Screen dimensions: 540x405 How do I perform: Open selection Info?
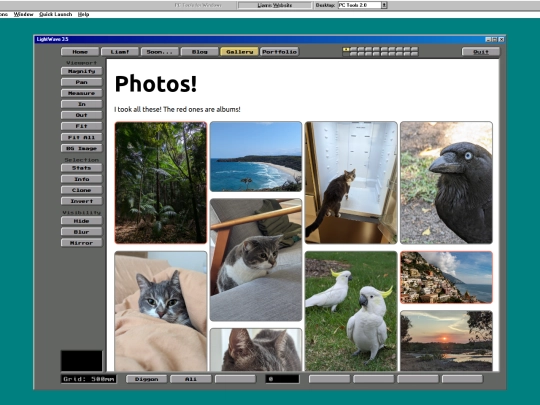pyautogui.click(x=82, y=179)
